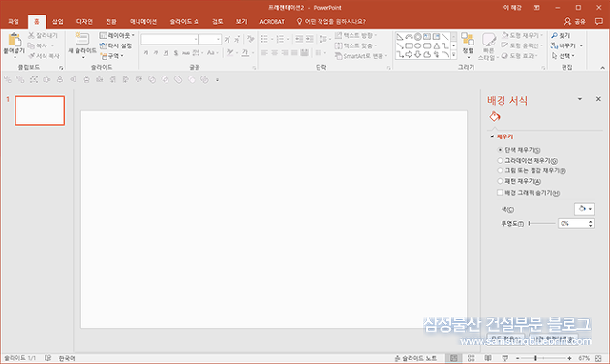Click Convert to SmartArt (SmartArt로 변환)

pos(361,56)
